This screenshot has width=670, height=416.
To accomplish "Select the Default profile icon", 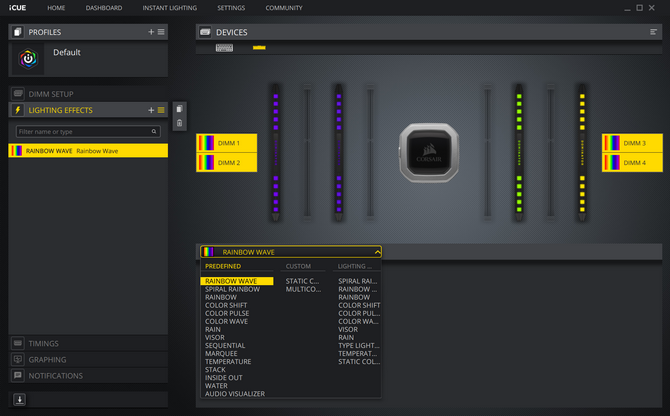I will click(x=28, y=59).
